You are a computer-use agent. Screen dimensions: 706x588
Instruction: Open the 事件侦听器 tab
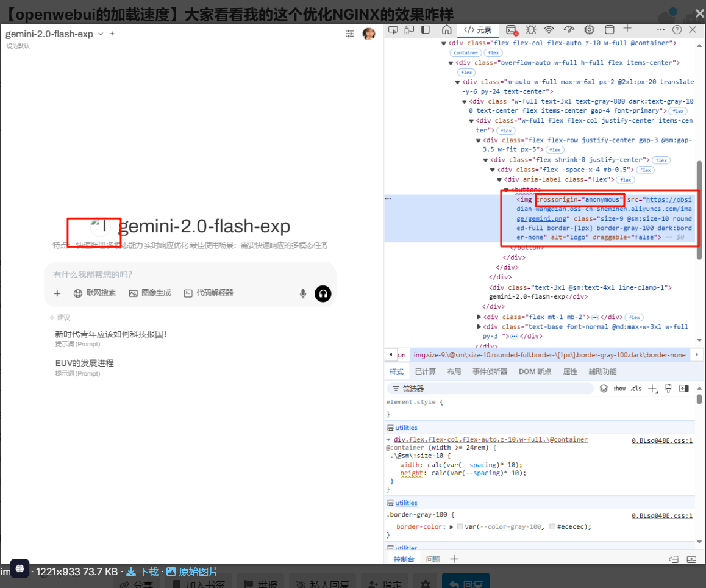pos(490,371)
